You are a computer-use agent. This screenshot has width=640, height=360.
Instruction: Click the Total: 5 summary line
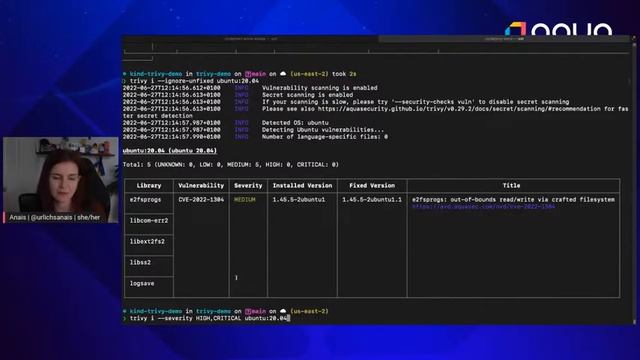[x=231, y=164]
